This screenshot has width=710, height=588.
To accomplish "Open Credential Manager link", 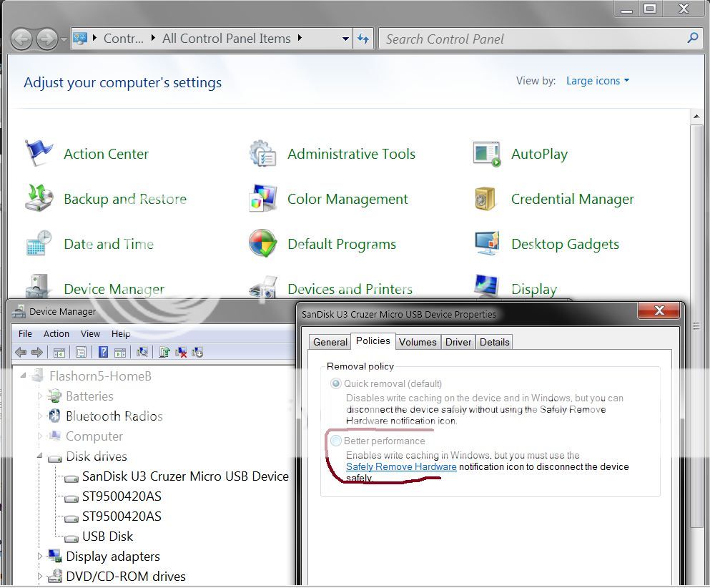I will [572, 200].
